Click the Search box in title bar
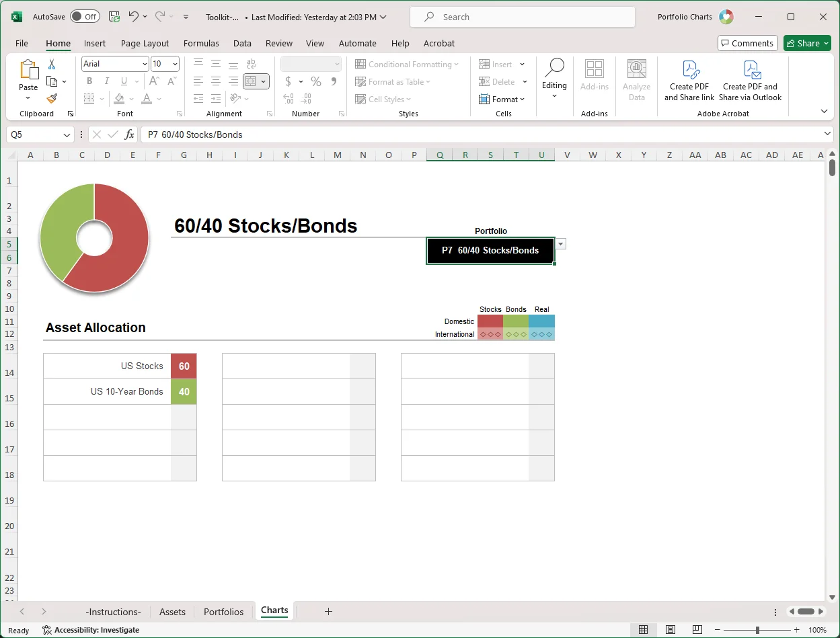Image resolution: width=840 pixels, height=638 pixels. [522, 17]
